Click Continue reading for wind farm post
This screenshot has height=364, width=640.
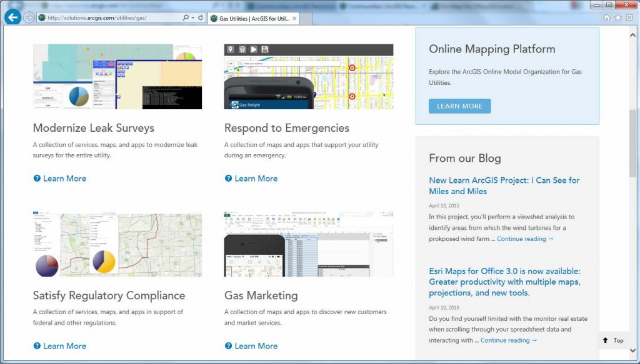[525, 239]
